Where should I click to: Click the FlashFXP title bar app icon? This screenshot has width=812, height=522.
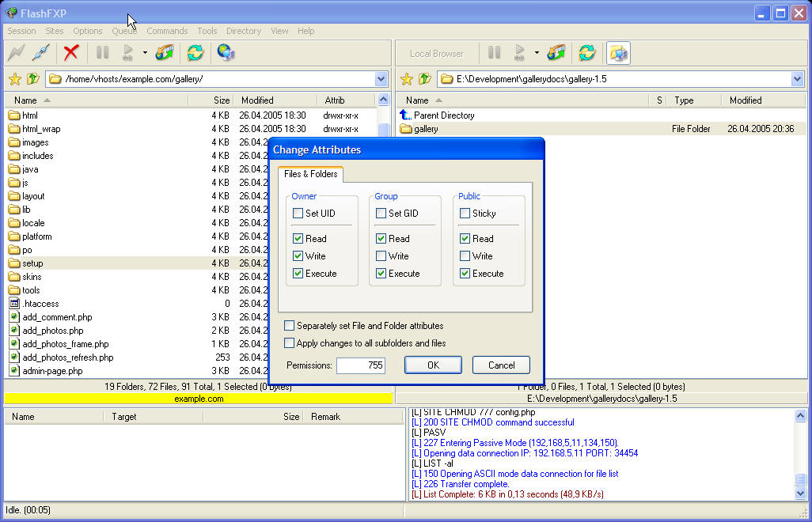11,13
